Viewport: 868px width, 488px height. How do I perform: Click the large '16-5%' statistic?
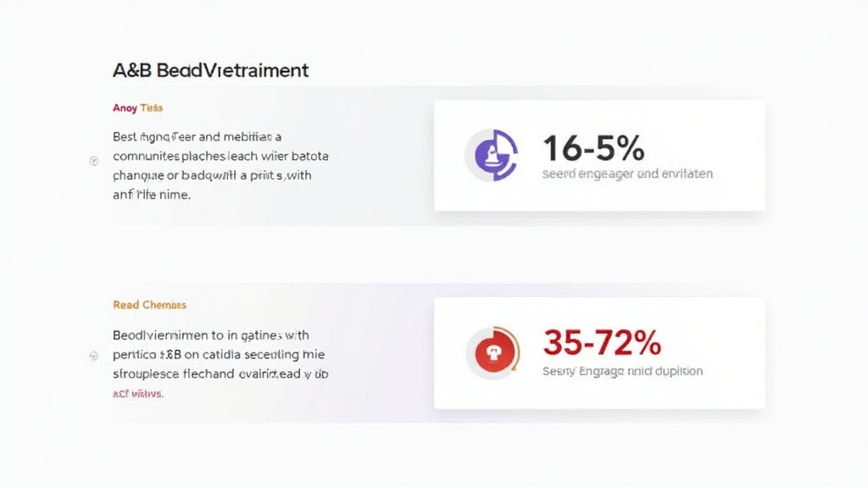click(593, 148)
